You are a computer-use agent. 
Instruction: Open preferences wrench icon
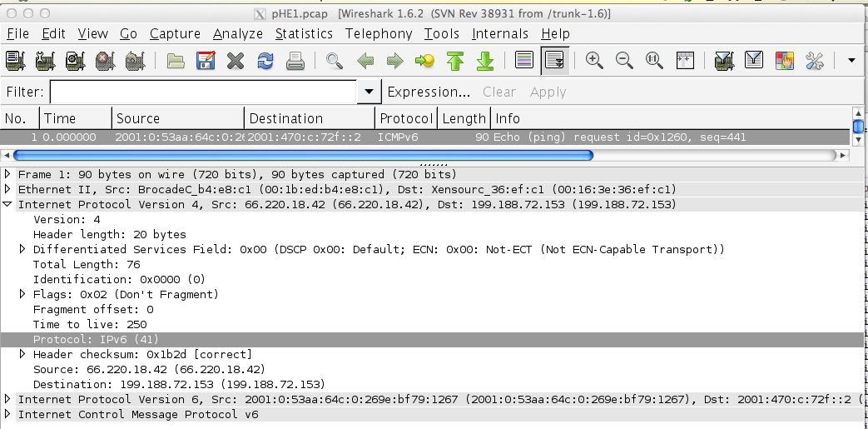814,61
